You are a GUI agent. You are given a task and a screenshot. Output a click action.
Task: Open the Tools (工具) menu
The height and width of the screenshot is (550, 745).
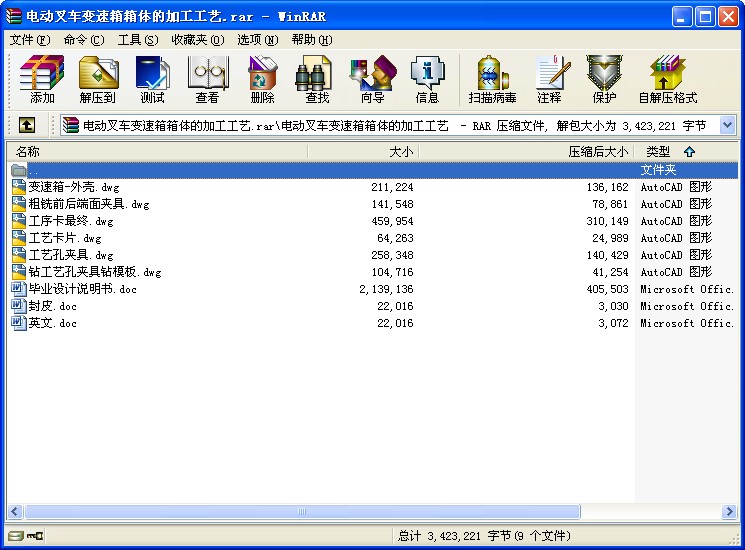click(138, 40)
